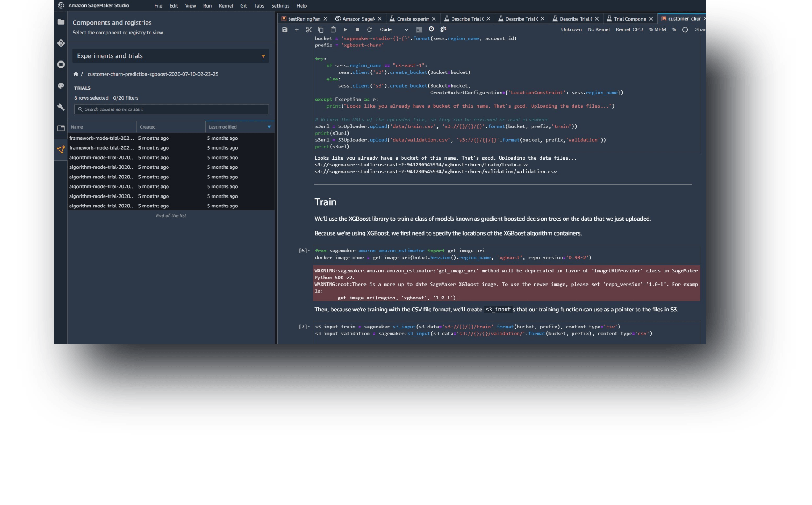Screen dimensions: 812x505
Task: Cut selected cells with scissors icon
Action: click(309, 29)
